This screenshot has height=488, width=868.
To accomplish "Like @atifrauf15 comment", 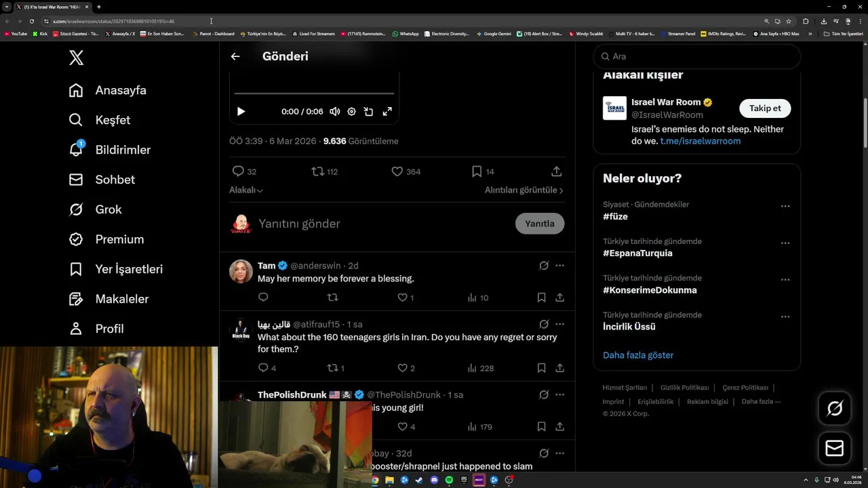I will 406,368.
